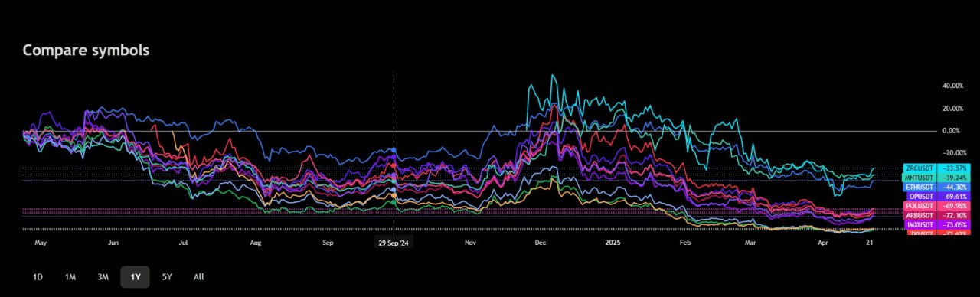Switch to the 3M time range
This screenshot has width=980, height=297.
[103, 277]
